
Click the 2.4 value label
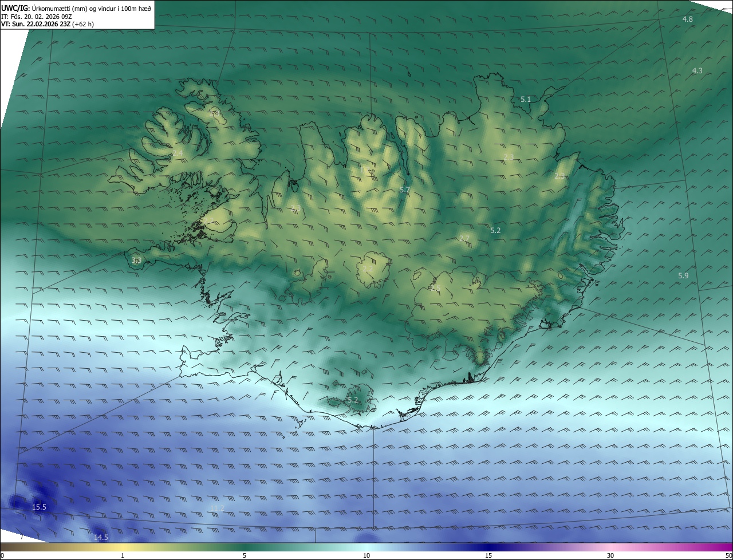178,153
